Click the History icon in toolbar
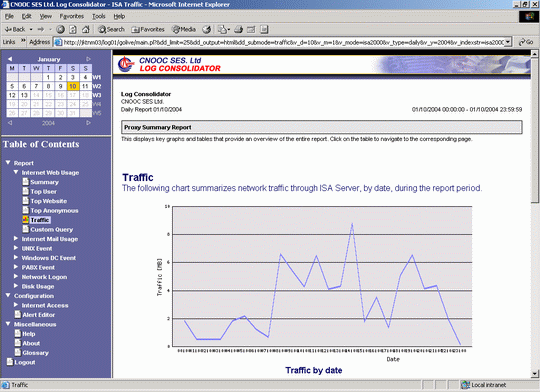 pos(207,29)
